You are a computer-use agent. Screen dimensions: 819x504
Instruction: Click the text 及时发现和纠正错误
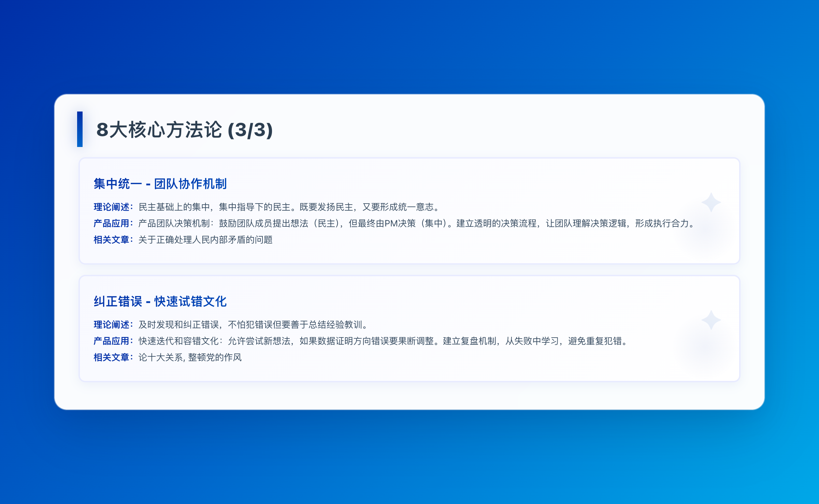click(178, 325)
